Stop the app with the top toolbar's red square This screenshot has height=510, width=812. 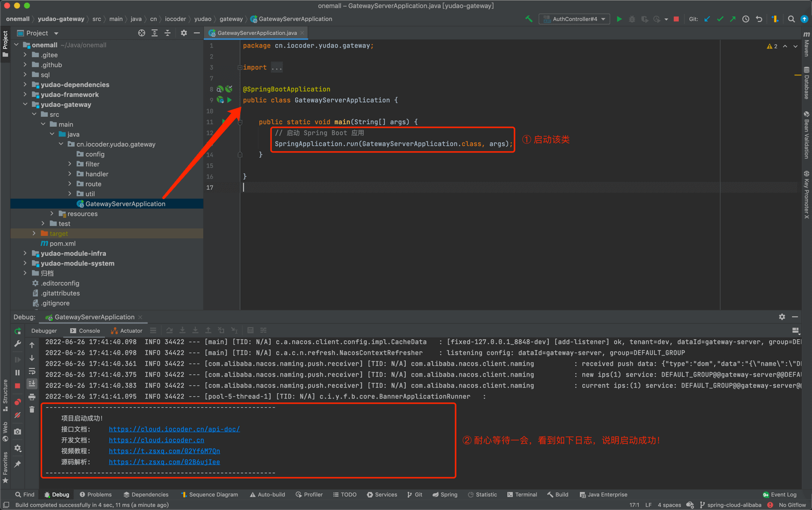[676, 19]
